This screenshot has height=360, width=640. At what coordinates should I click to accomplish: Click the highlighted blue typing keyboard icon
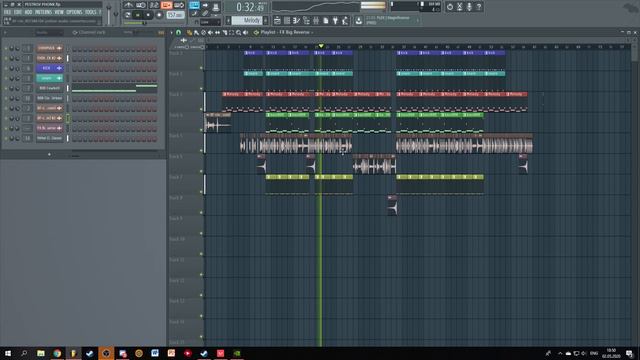click(x=194, y=5)
